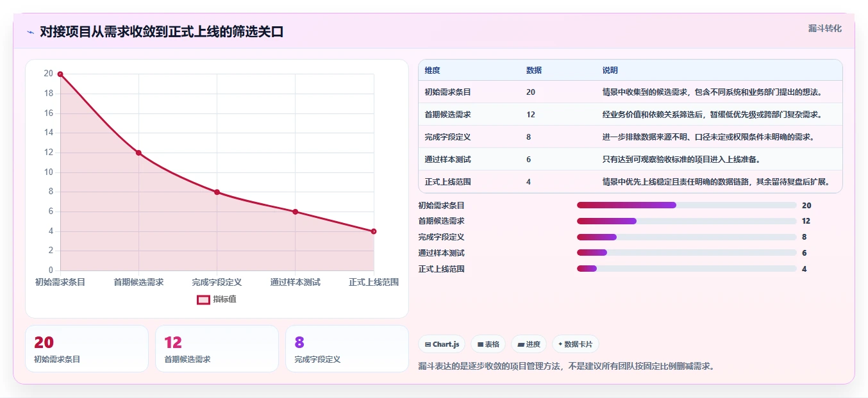Click the page title 对接项目从需求收敛到正式上线的筛选关口

162,31
